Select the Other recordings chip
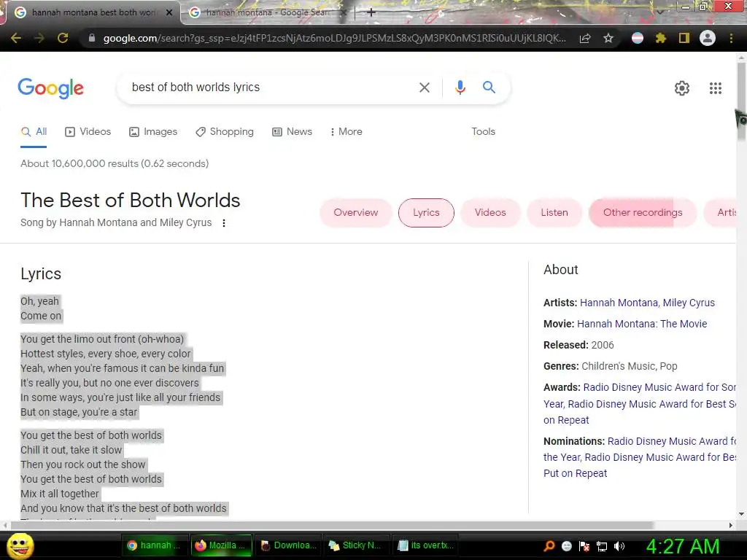 (x=643, y=213)
